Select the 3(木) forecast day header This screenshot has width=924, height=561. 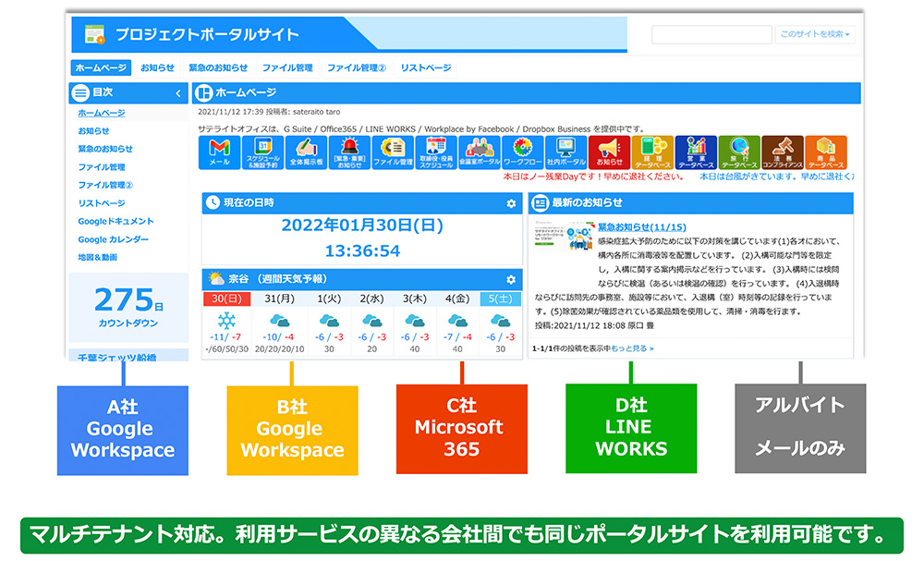(x=414, y=299)
